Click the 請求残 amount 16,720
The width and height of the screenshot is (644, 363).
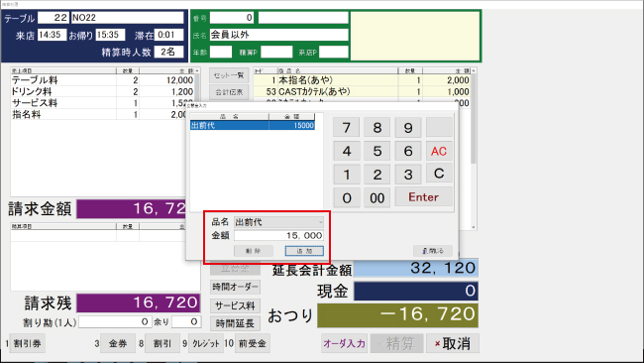(x=139, y=303)
